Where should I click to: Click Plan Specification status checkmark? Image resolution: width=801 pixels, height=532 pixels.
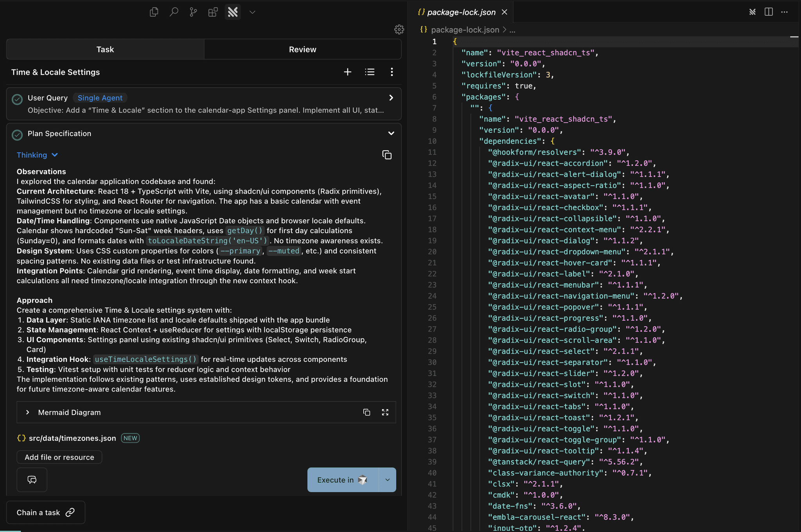(x=17, y=135)
